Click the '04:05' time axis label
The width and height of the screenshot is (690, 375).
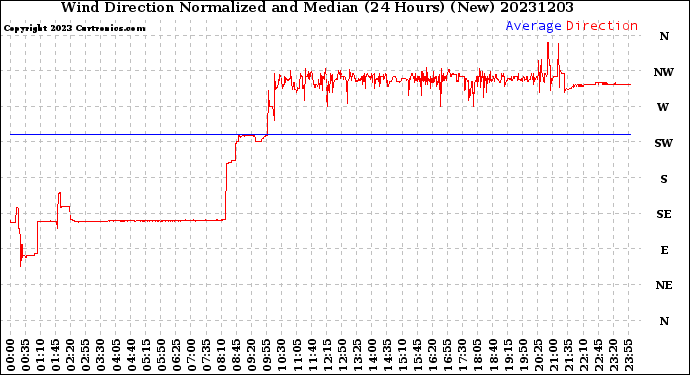coord(116,355)
